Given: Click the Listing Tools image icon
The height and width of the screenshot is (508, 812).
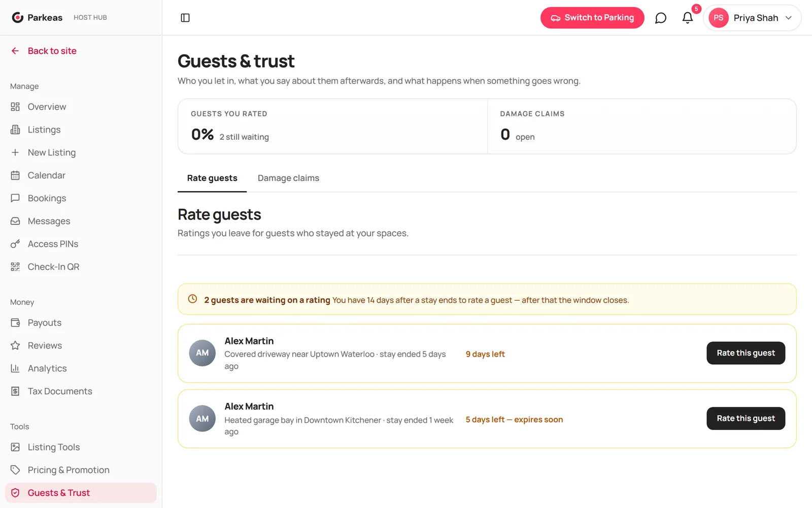Looking at the screenshot, I should [x=15, y=447].
